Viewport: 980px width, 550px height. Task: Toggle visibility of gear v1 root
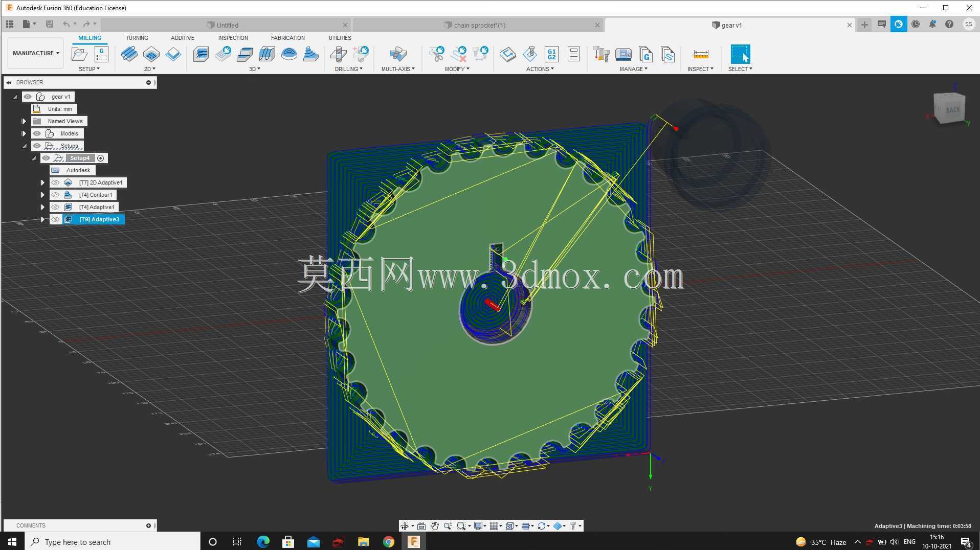pyautogui.click(x=28, y=97)
